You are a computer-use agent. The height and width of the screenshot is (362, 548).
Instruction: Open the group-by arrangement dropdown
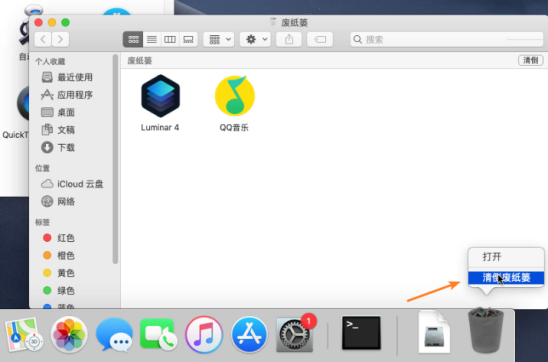[219, 39]
